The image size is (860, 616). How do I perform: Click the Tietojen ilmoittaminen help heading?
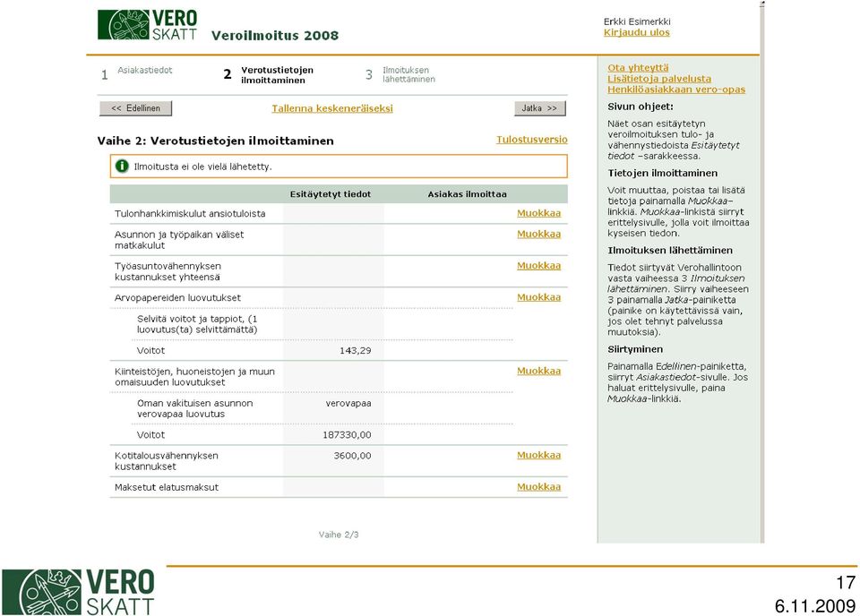[663, 173]
